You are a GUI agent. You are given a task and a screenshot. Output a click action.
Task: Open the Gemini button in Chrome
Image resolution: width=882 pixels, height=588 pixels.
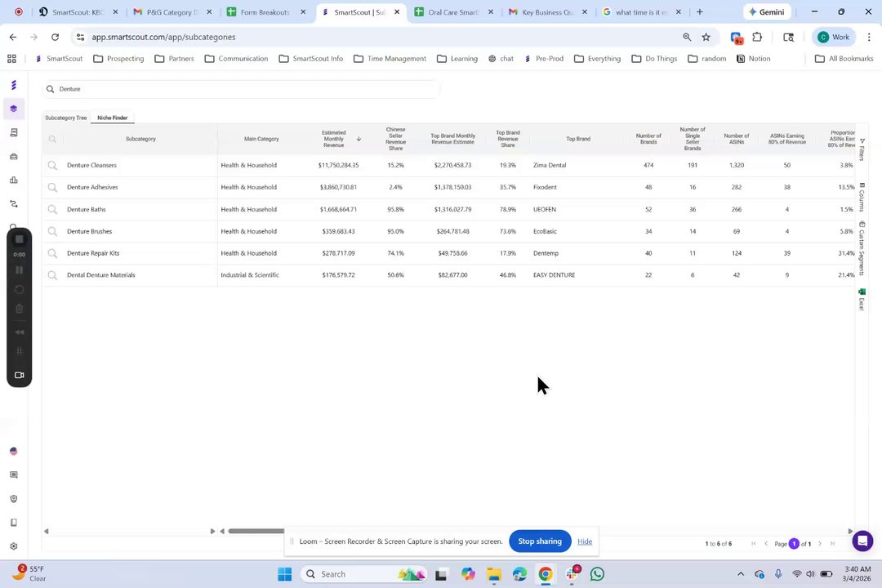(x=767, y=11)
